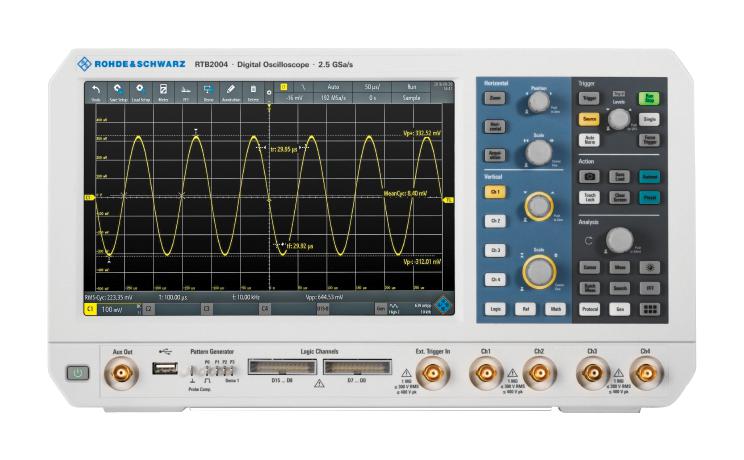
Task: Tap the yellow C1 trigger source indicator
Action: pyautogui.click(x=284, y=87)
